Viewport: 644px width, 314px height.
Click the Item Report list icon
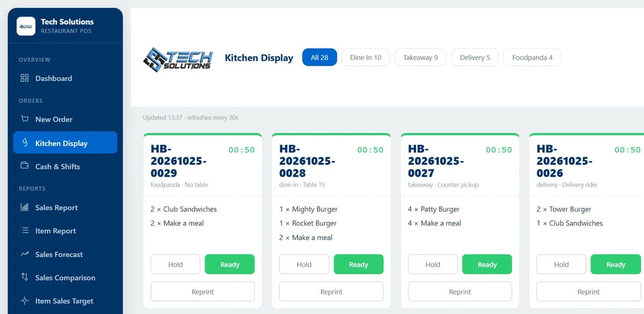(25, 231)
